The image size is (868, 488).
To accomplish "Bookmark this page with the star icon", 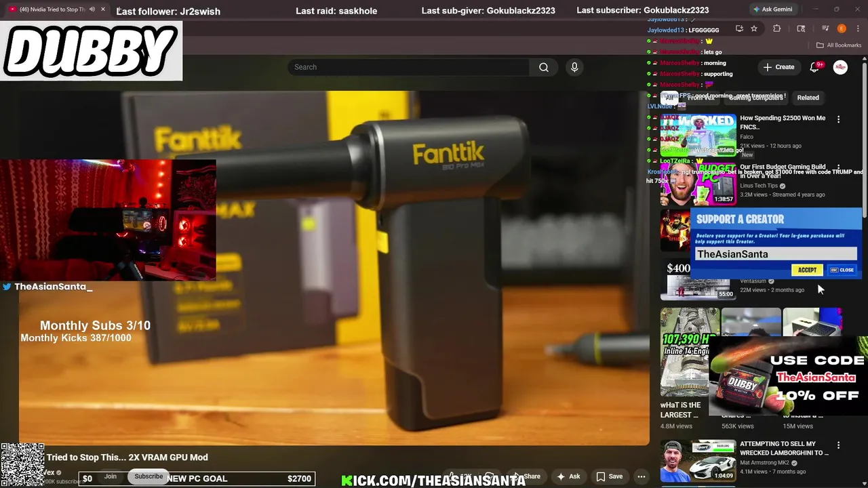I will click(x=754, y=28).
